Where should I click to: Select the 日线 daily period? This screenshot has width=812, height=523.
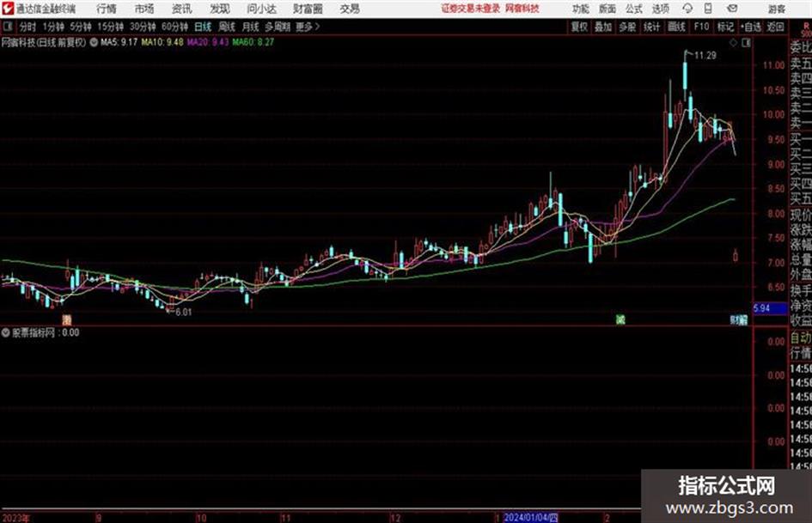203,27
